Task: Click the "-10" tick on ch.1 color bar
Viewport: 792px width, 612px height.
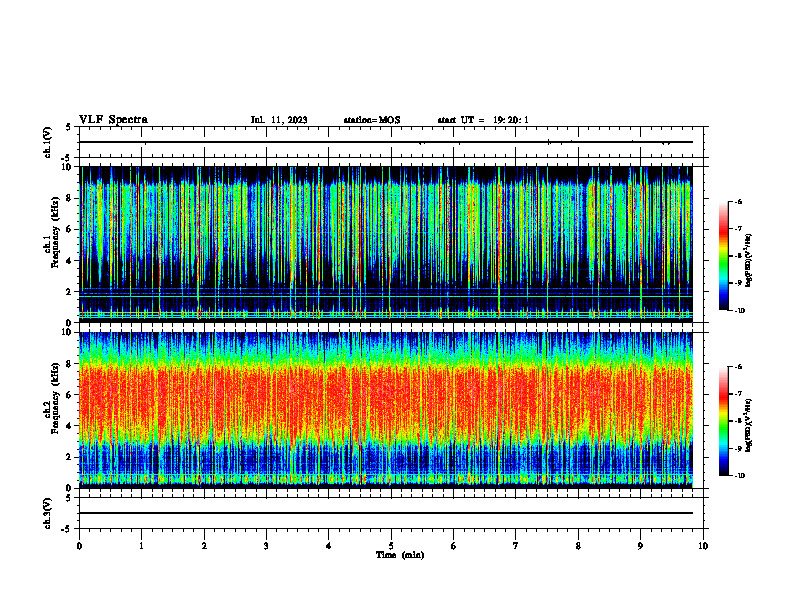Action: coord(739,311)
